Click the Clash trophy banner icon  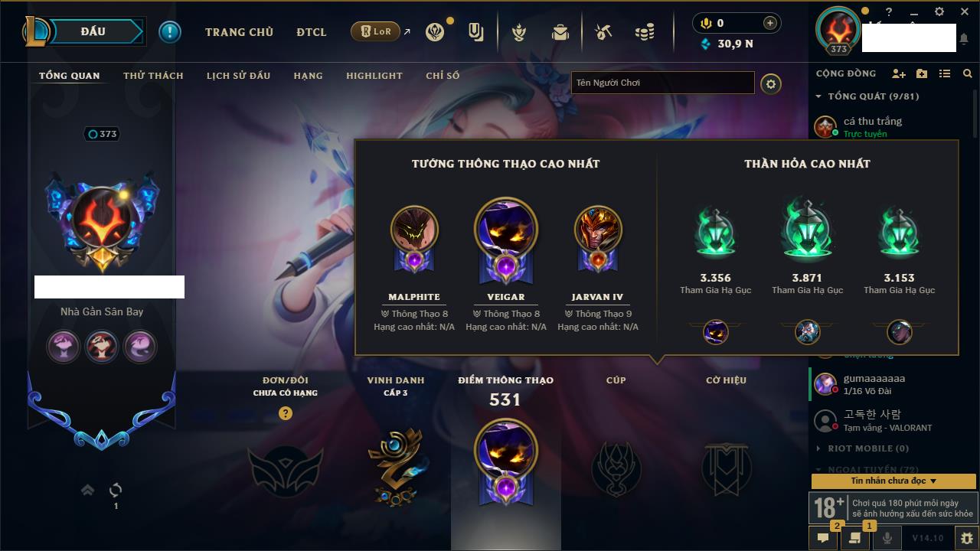(519, 32)
